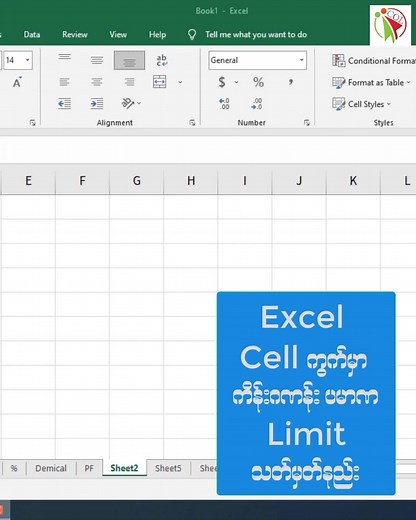Viewport: 416px width, 520px height.
Task: Select column K header
Action: 353,181
